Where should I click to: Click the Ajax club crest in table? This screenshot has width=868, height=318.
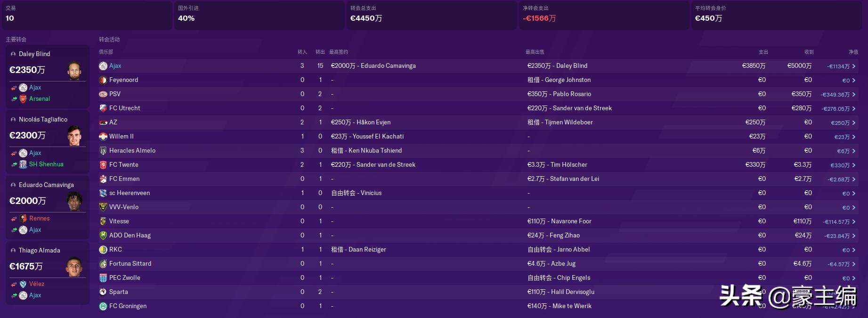tap(103, 66)
